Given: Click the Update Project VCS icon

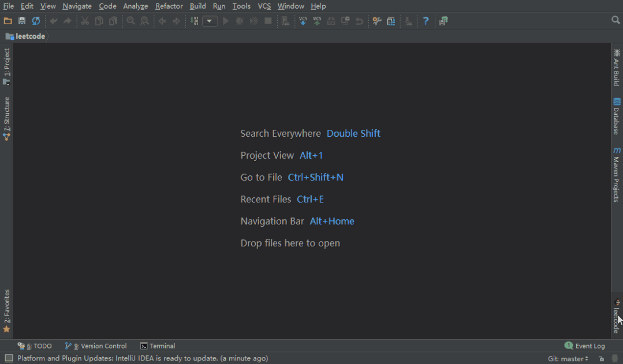Looking at the screenshot, I should (303, 21).
